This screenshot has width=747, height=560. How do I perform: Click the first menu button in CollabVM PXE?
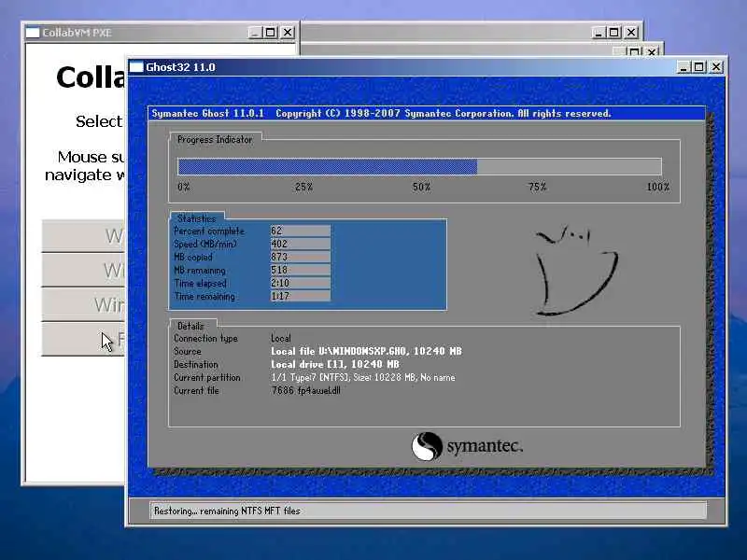pyautogui.click(x=83, y=236)
